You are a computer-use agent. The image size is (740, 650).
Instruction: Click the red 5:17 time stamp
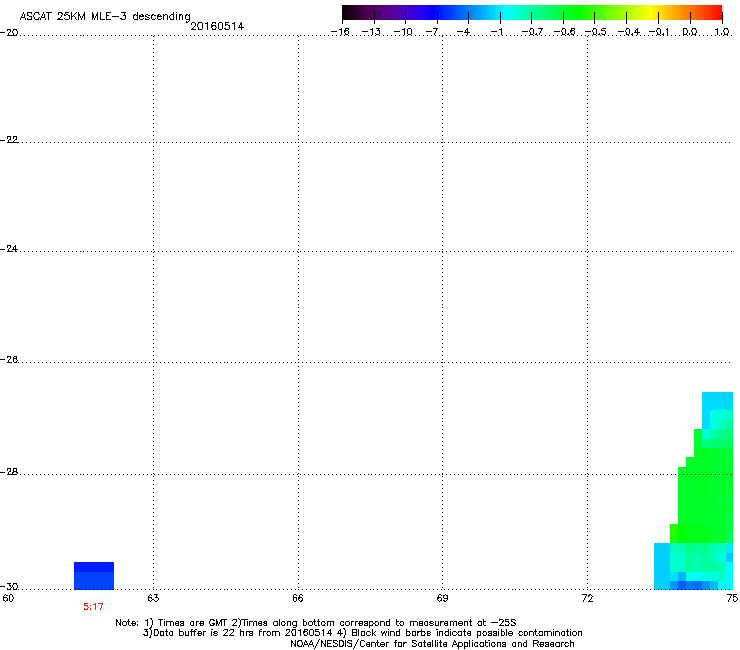tap(93, 607)
